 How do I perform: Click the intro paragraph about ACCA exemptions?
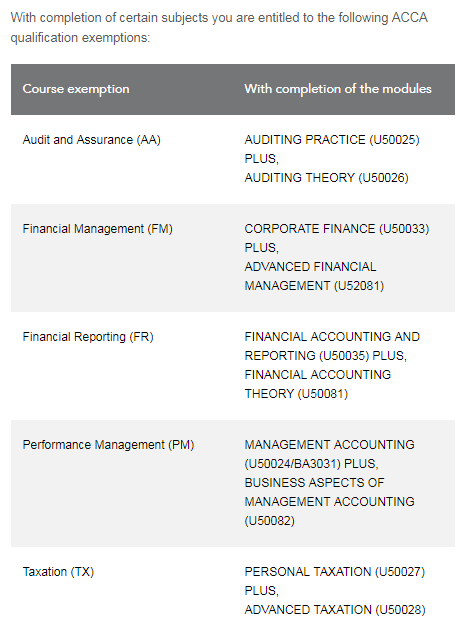pos(219,28)
